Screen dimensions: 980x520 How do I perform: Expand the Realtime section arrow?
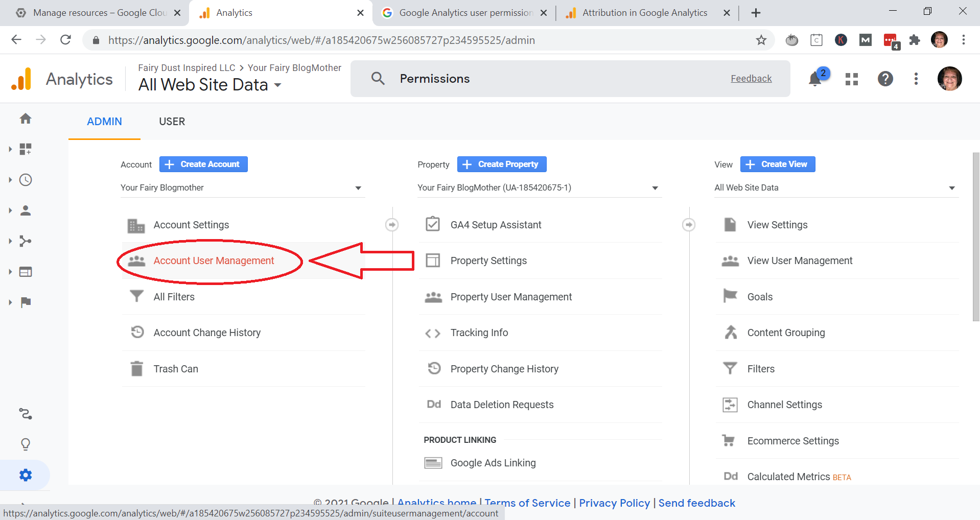point(10,180)
